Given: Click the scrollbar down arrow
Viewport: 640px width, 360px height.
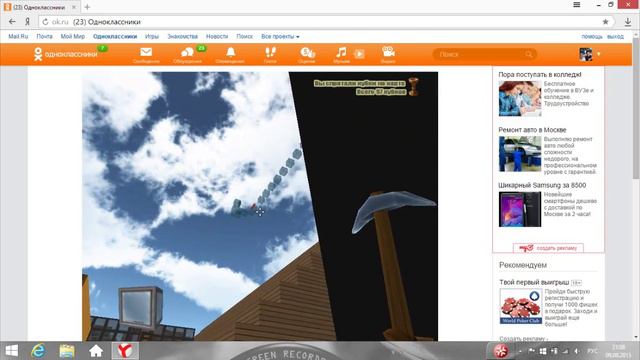Looking at the screenshot, I should point(636,337).
